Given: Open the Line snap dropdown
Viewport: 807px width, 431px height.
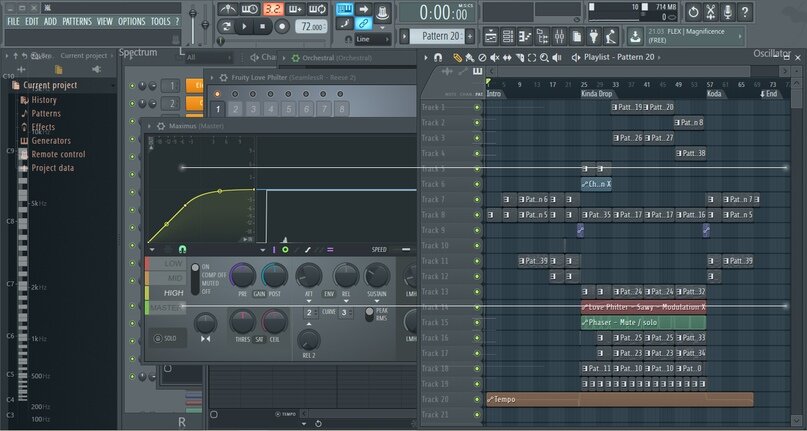Looking at the screenshot, I should (372, 39).
